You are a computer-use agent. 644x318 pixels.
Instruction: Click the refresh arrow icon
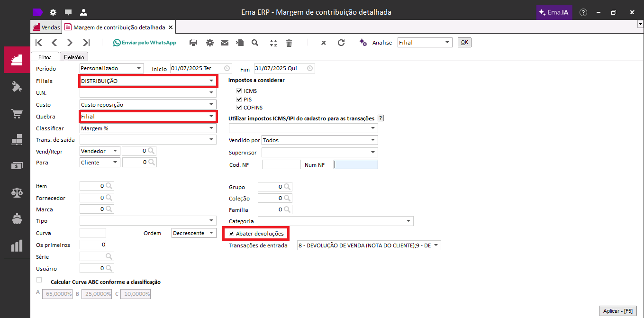point(341,43)
